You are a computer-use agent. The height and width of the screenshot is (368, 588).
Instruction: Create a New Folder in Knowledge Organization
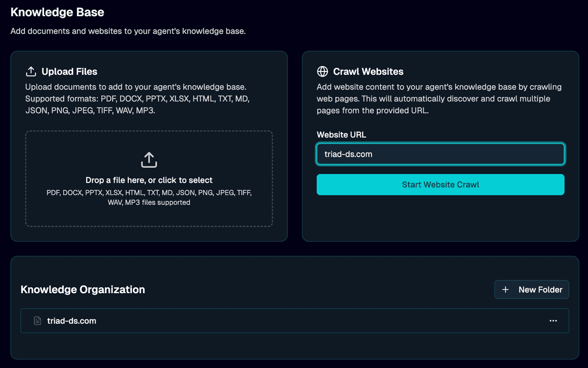pos(532,290)
